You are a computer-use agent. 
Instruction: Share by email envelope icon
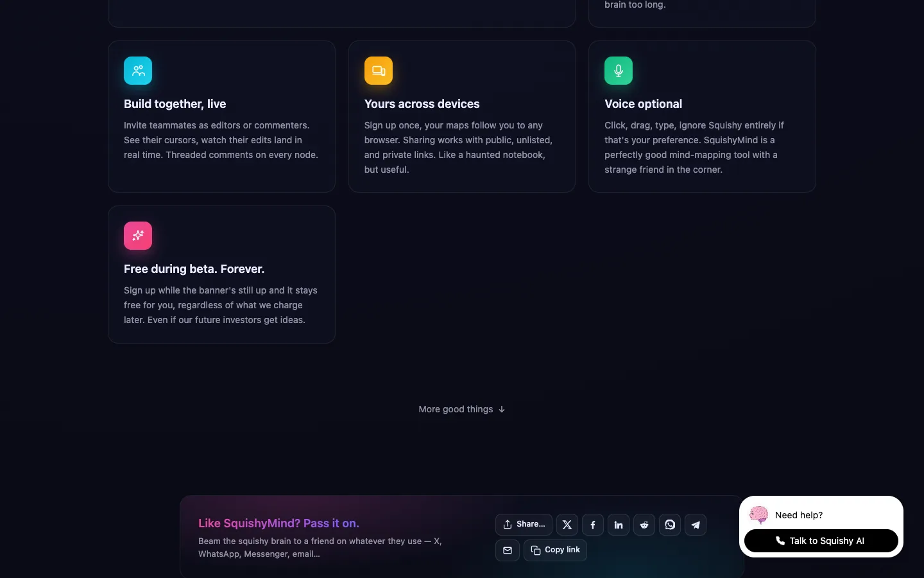click(508, 550)
